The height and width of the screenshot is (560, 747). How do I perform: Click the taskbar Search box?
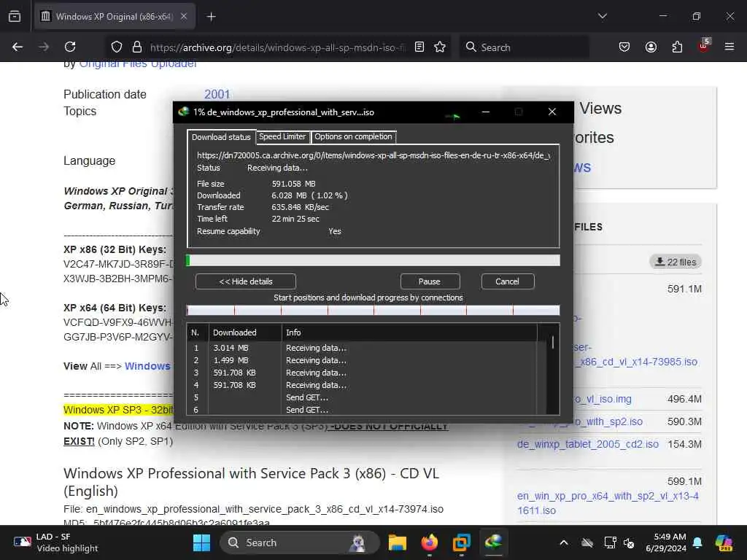tap(300, 542)
